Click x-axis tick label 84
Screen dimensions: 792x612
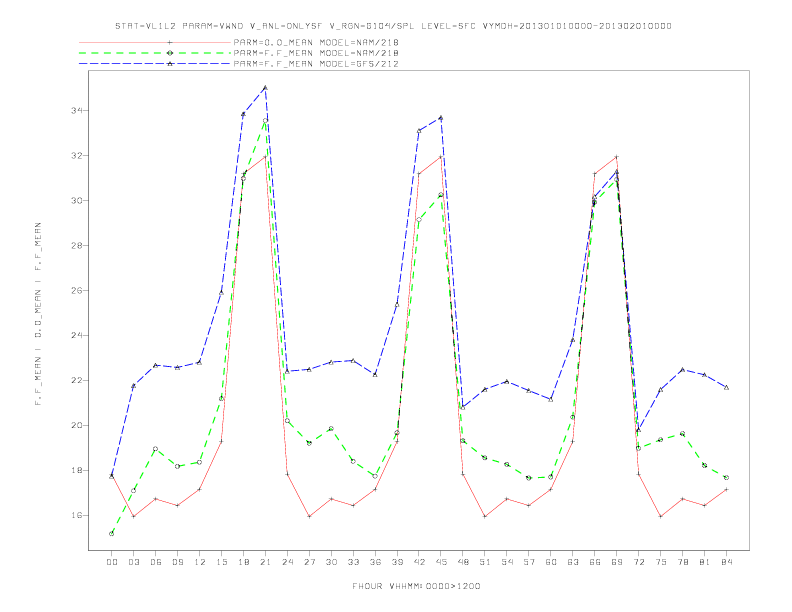coord(726,562)
